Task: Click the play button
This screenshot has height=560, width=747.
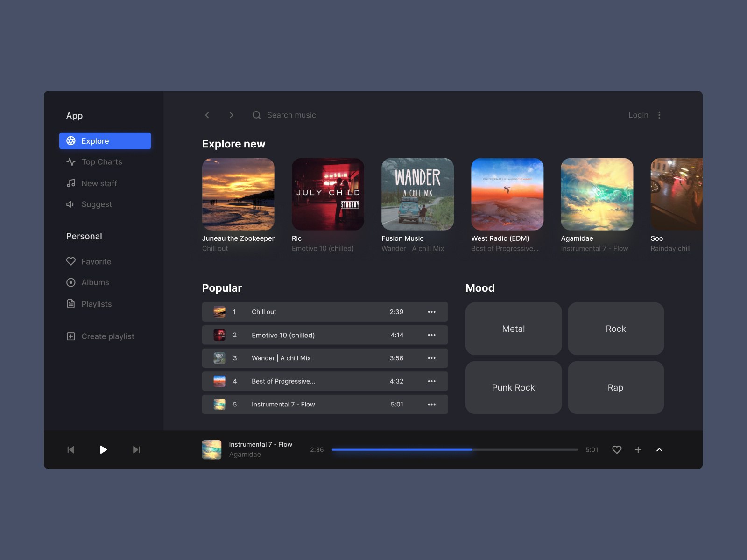Action: click(103, 450)
